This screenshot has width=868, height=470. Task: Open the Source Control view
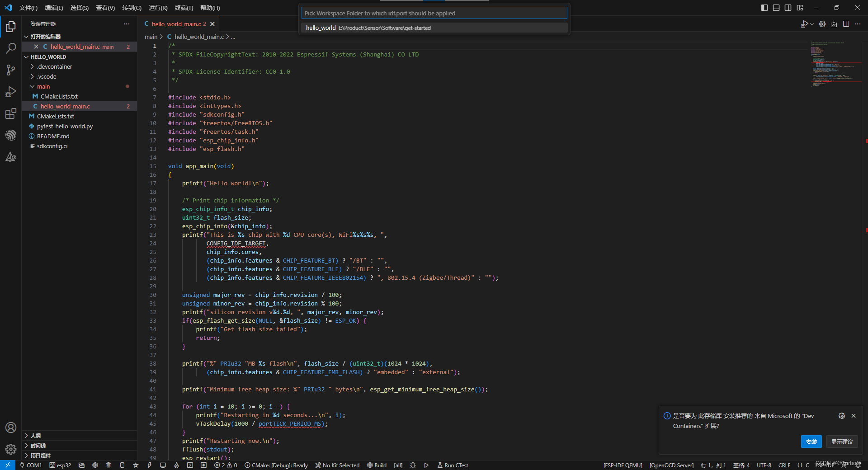[x=11, y=70]
